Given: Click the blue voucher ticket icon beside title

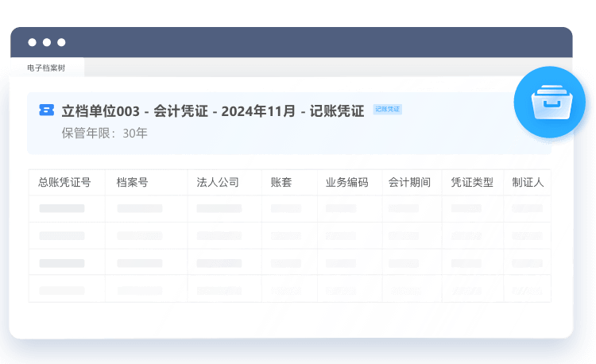Looking at the screenshot, I should click(x=47, y=110).
